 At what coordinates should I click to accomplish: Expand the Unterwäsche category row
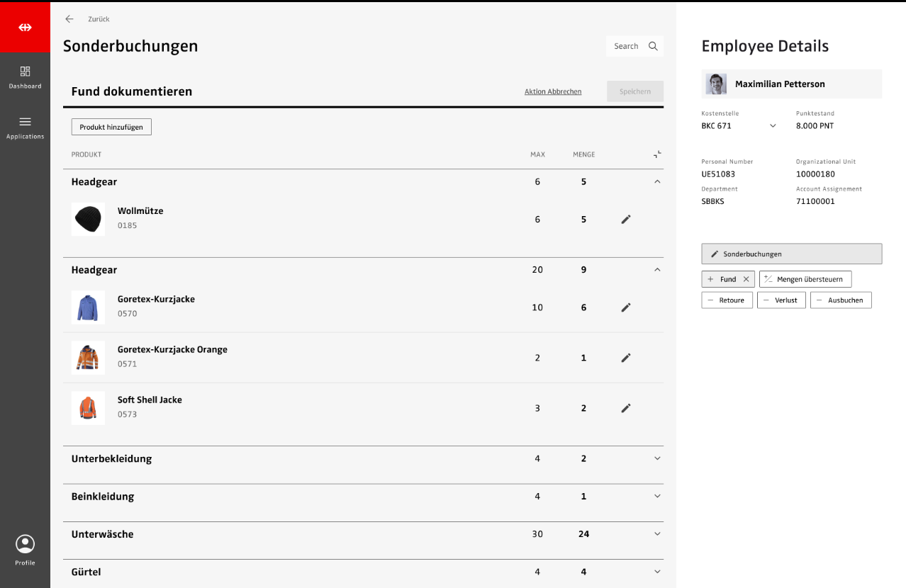click(657, 534)
